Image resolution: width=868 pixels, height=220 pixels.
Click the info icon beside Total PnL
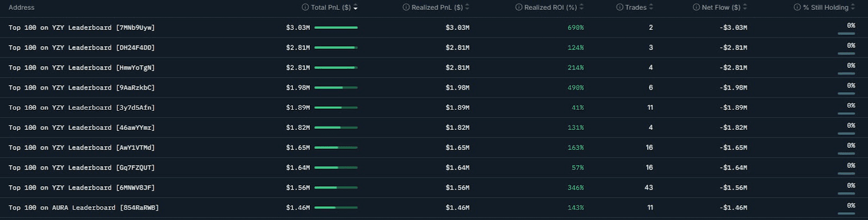click(305, 8)
